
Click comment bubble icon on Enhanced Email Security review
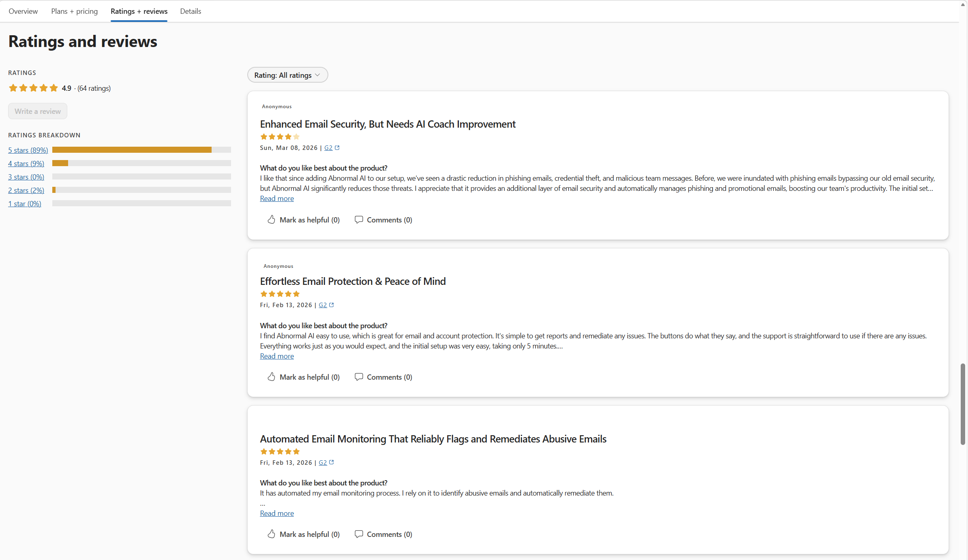coord(359,220)
